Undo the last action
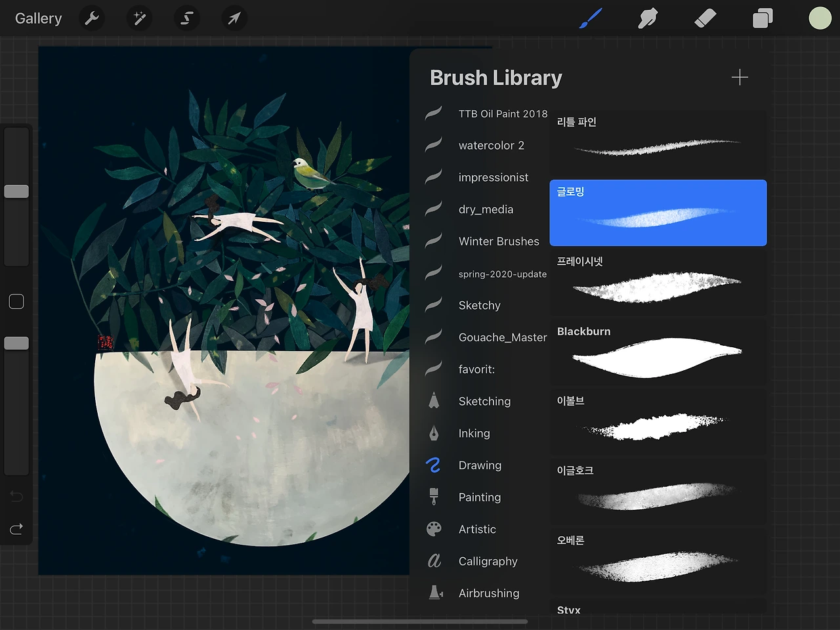This screenshot has height=630, width=840. click(x=16, y=496)
